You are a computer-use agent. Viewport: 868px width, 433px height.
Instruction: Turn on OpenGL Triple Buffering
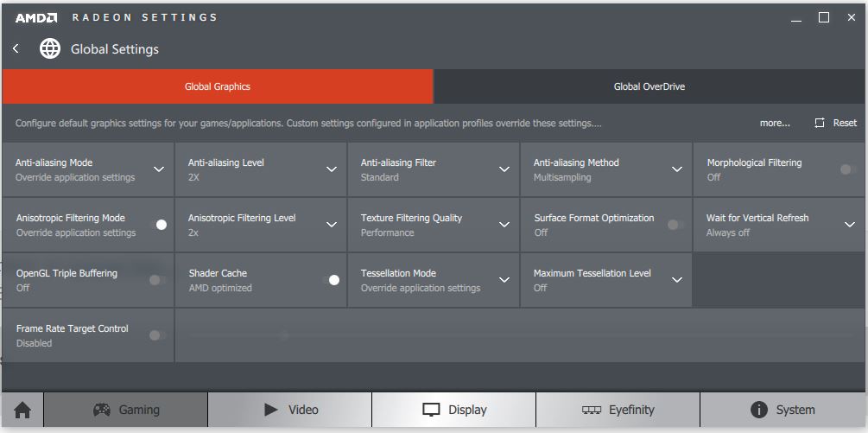click(x=158, y=280)
